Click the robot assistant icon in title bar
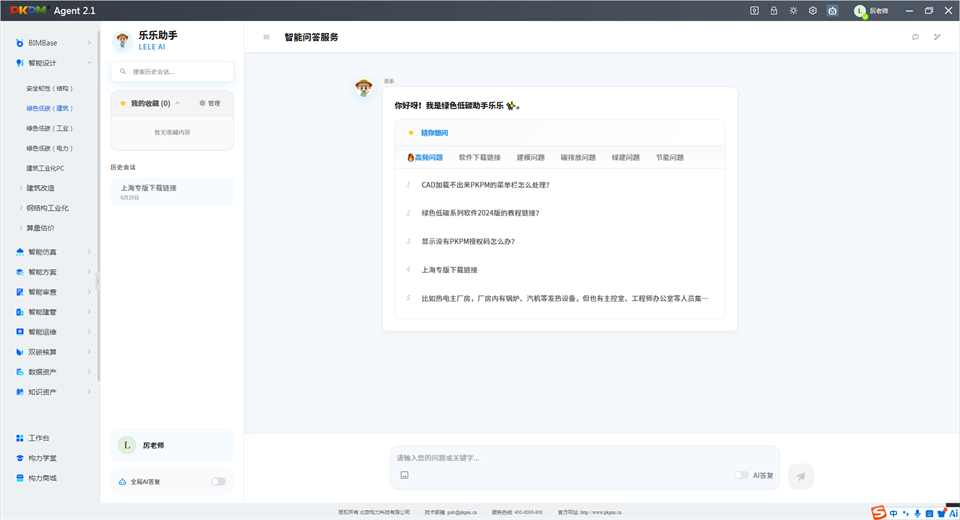This screenshot has width=960, height=520. coord(832,10)
